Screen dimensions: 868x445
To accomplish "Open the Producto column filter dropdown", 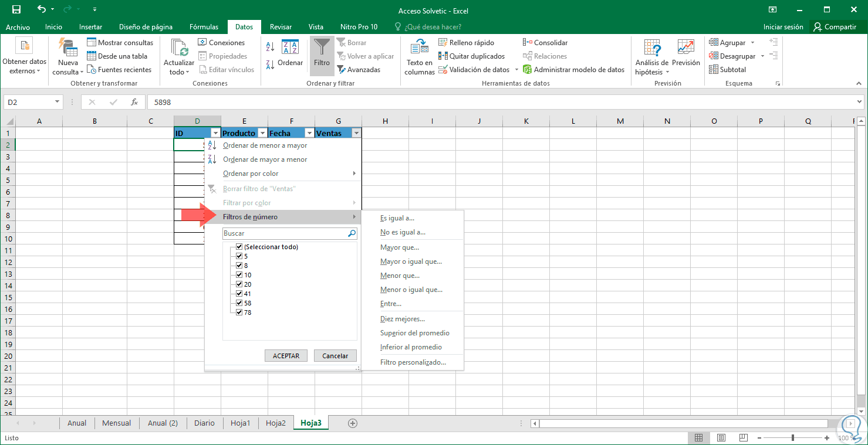I will 262,133.
